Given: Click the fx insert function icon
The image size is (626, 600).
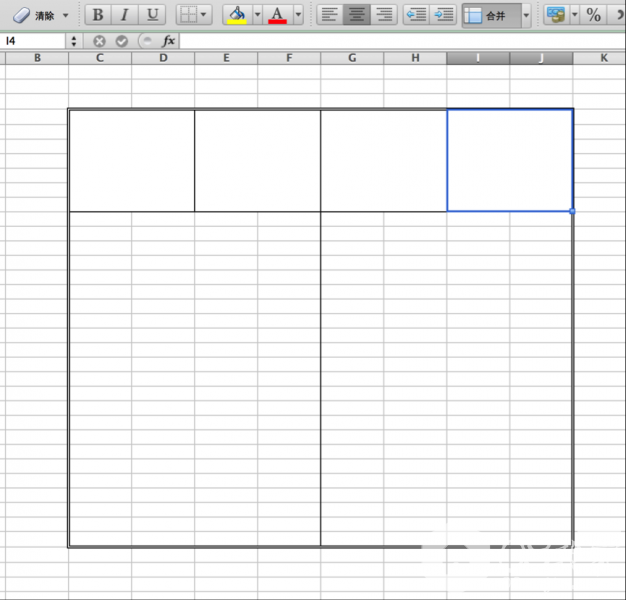Looking at the screenshot, I should [x=168, y=41].
